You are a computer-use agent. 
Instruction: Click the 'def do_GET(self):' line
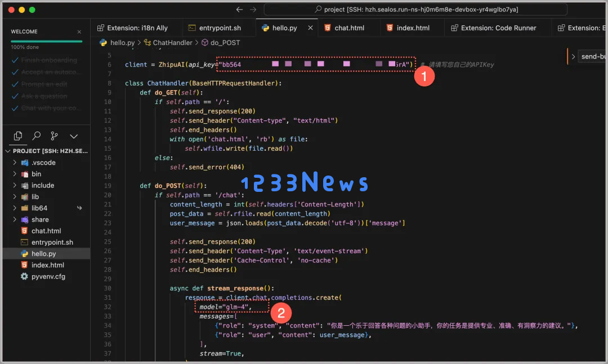click(x=171, y=93)
